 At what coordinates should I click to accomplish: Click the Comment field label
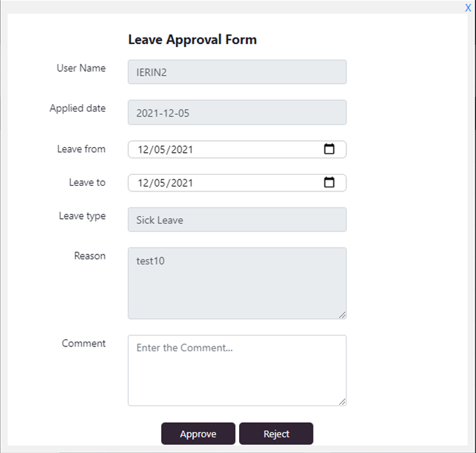pos(83,344)
